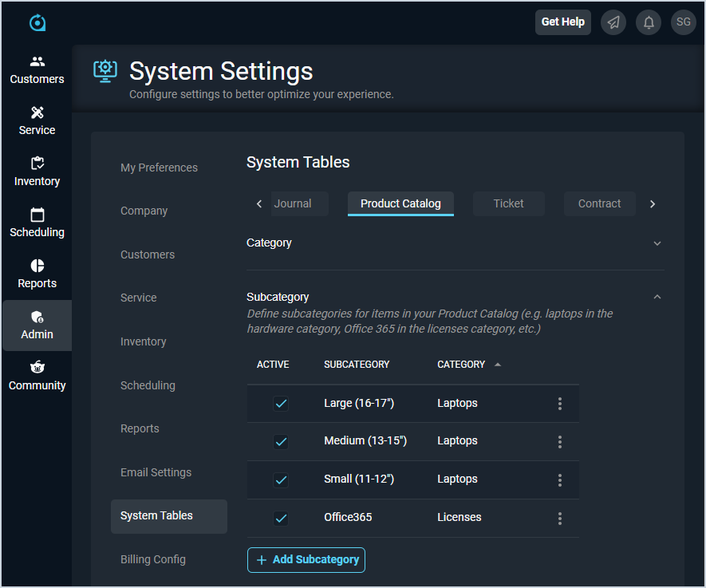Image resolution: width=706 pixels, height=588 pixels.
Task: Expand the Category section
Action: [x=657, y=243]
